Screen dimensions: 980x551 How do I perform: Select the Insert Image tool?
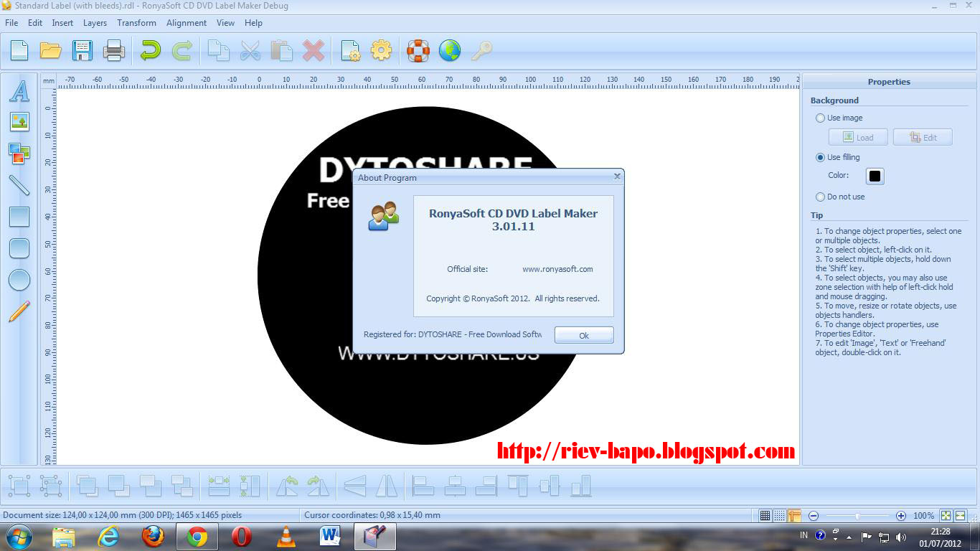19,121
